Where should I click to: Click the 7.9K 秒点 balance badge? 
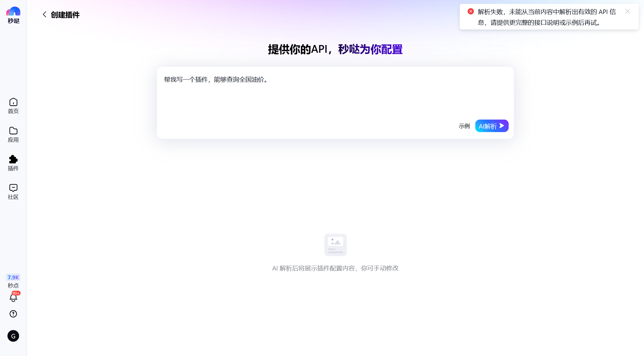(x=13, y=278)
